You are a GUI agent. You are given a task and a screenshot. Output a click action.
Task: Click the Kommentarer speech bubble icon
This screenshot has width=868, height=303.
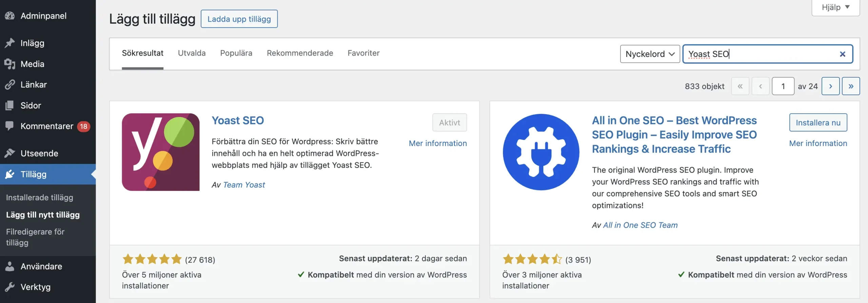click(10, 126)
